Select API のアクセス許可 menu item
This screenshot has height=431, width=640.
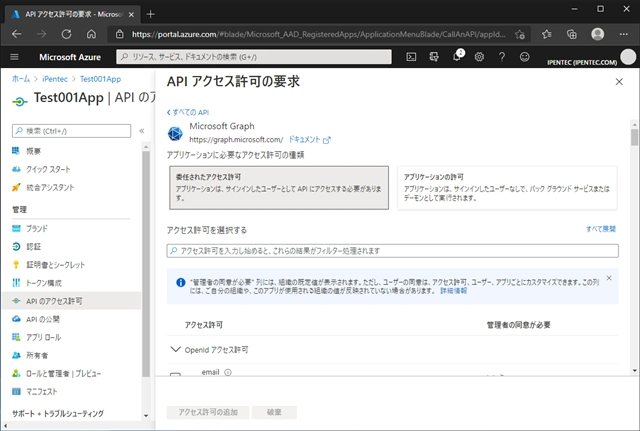pyautogui.click(x=71, y=301)
